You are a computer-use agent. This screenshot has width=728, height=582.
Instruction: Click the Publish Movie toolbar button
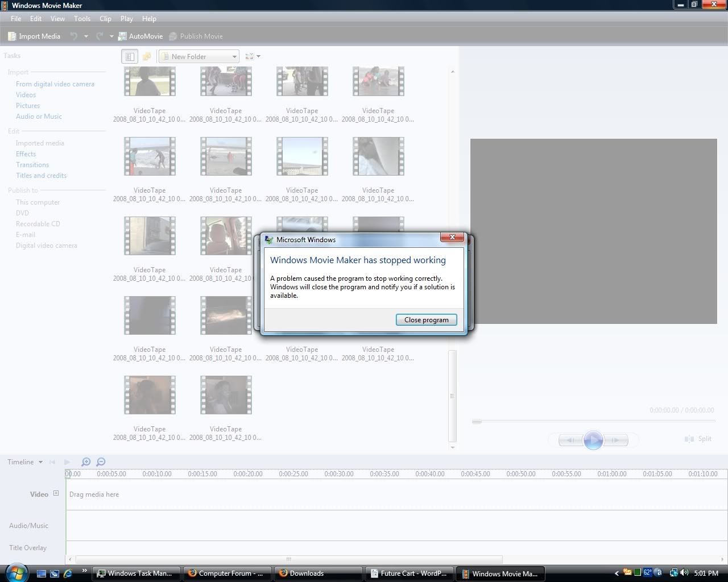[196, 36]
